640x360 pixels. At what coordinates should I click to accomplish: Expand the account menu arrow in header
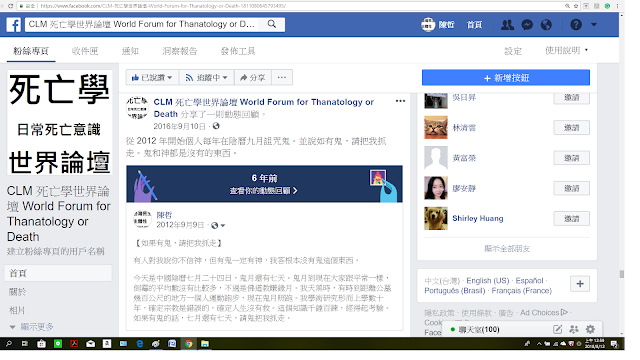click(x=594, y=24)
